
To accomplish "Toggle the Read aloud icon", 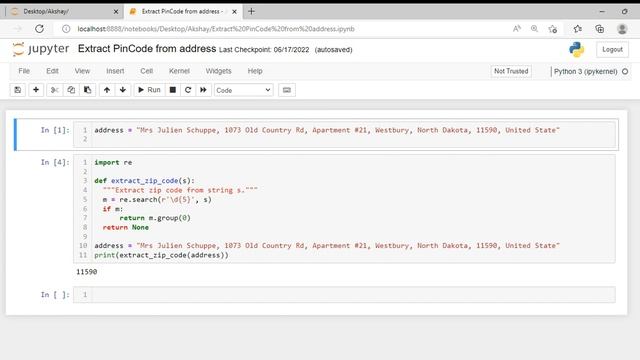I will coord(517,29).
